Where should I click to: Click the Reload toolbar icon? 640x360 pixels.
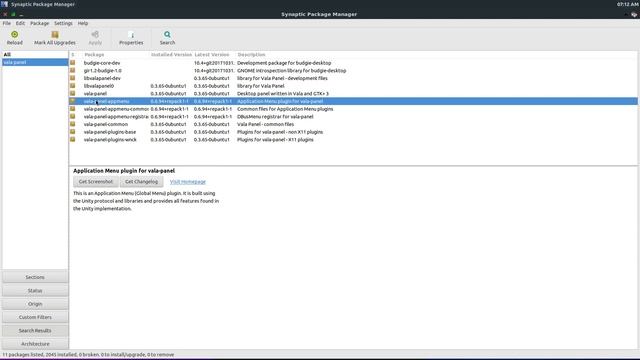(x=15, y=35)
